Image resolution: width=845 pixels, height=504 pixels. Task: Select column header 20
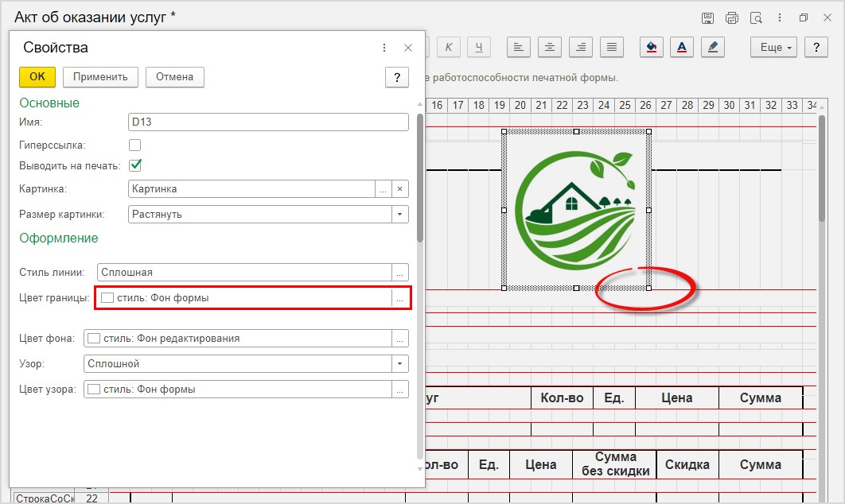[x=520, y=105]
